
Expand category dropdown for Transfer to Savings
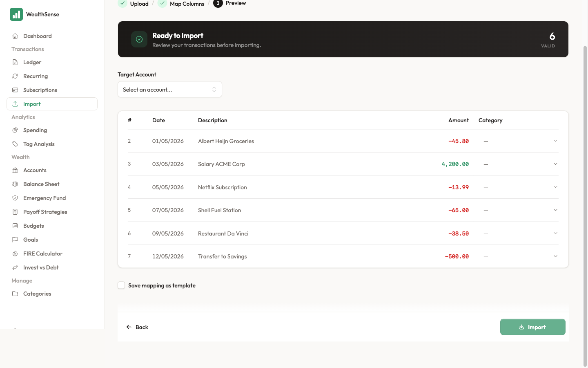pos(555,256)
